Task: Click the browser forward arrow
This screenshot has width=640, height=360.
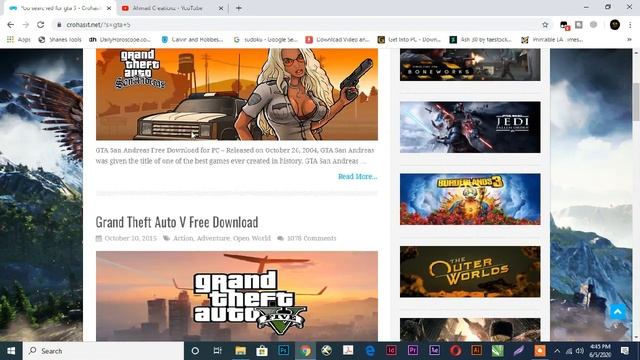Action: tap(26, 25)
